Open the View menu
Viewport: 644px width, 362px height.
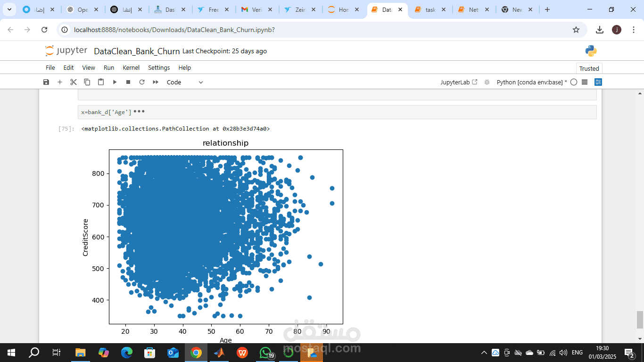pyautogui.click(x=89, y=68)
